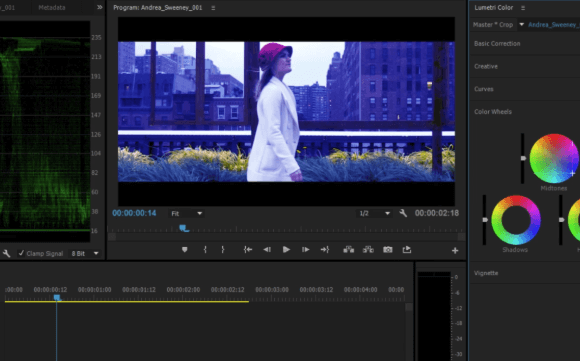580x361 pixels.
Task: Select the Lumetri Color panel tab
Action: (493, 8)
